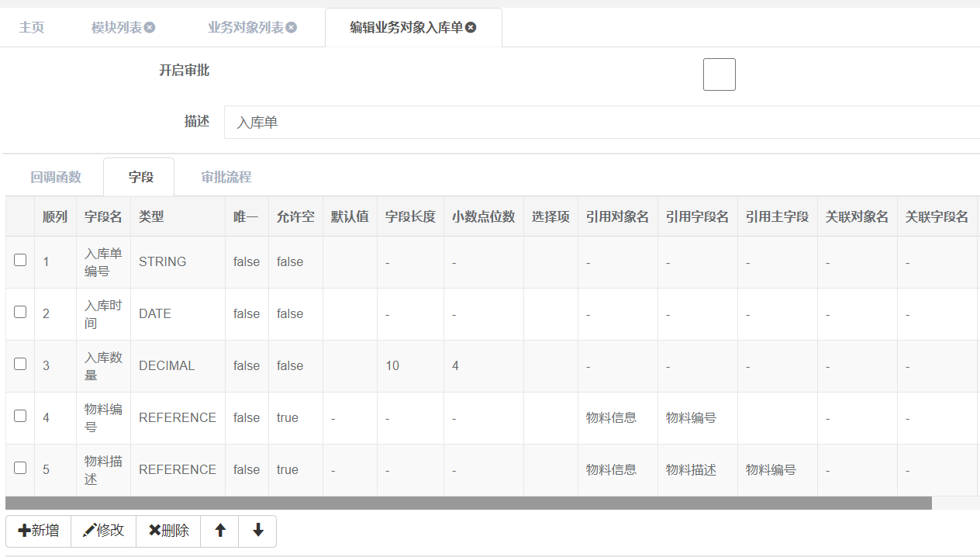Screen dimensions: 980x557
Task: Click the 描述 input field showing 入库单
Action: [x=465, y=122]
